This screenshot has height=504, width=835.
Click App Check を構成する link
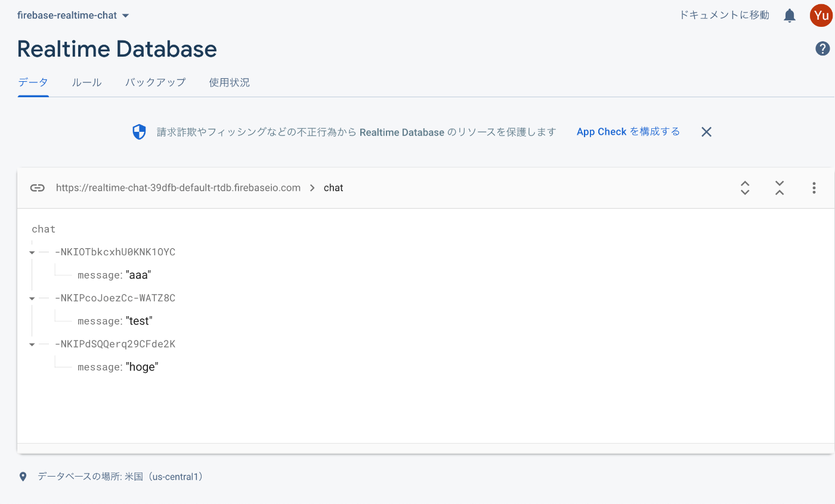point(628,132)
